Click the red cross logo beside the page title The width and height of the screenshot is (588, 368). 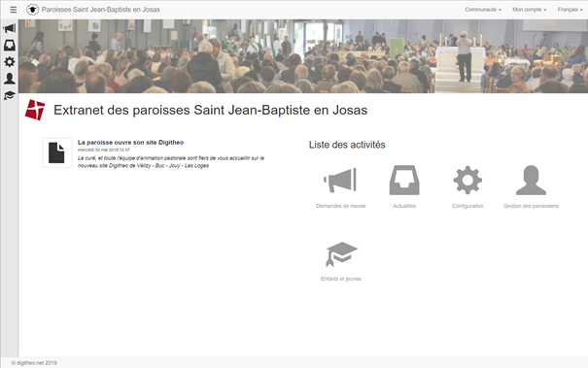(x=35, y=110)
